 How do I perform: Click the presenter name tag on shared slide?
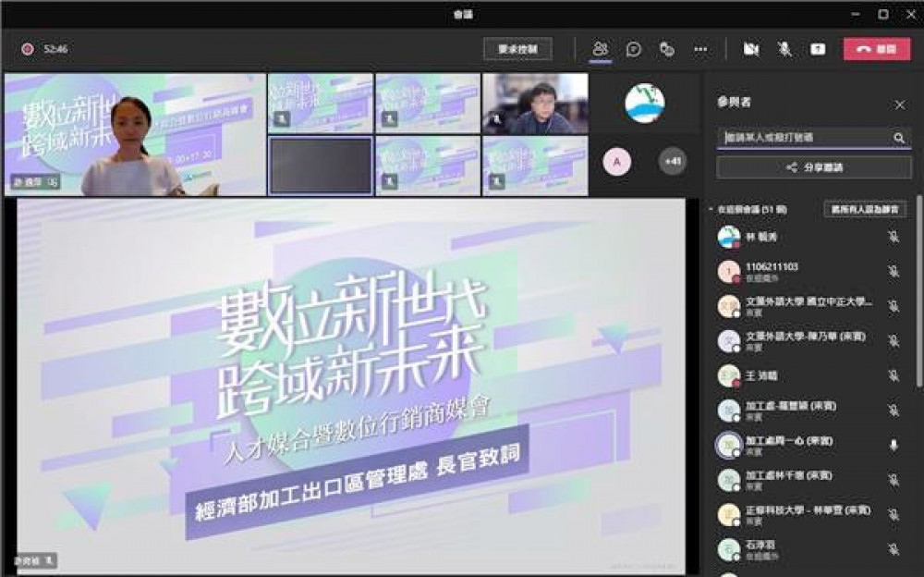tap(34, 559)
